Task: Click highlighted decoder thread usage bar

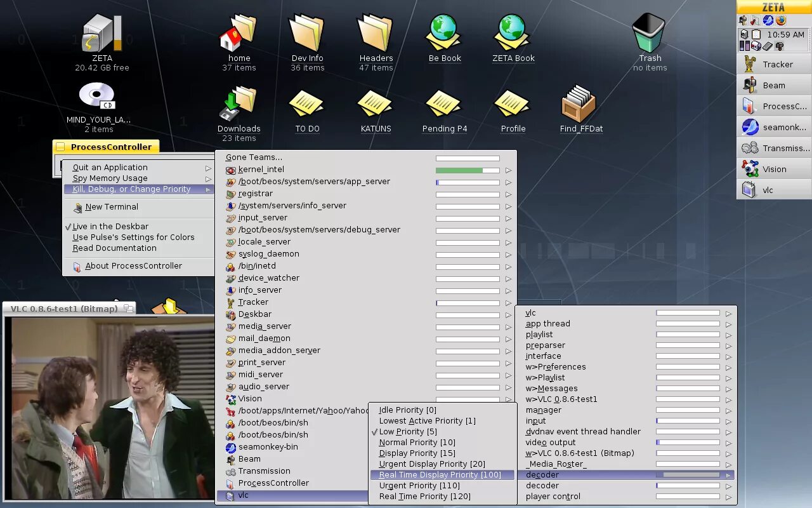Action: (x=688, y=475)
